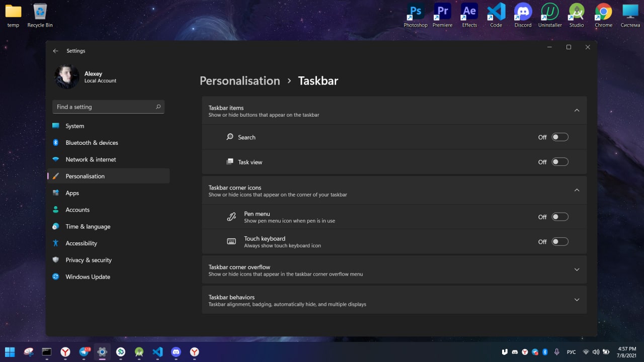This screenshot has width=644, height=362.
Task: Open the Android Studio taskbar icon
Action: click(x=139, y=352)
